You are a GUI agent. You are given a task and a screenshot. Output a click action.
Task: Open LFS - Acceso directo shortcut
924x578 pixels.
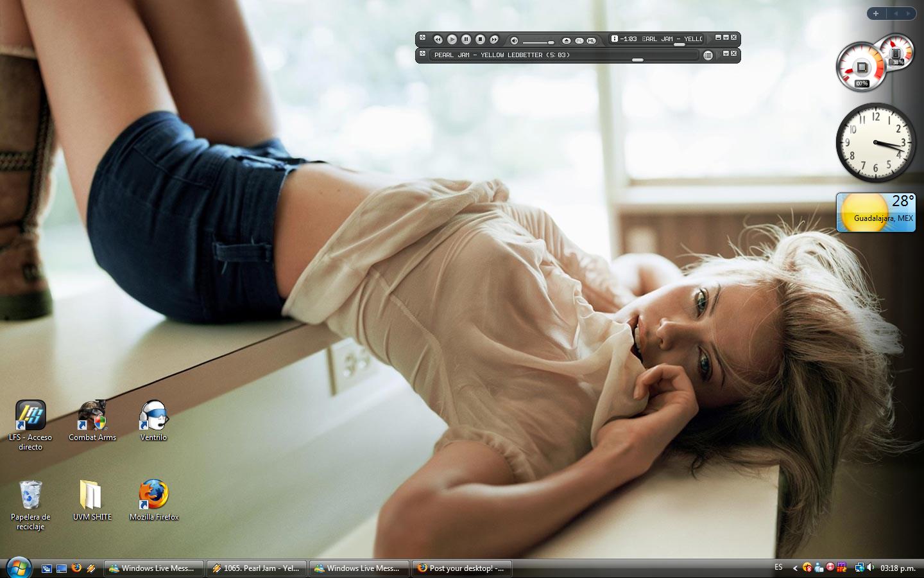(x=30, y=425)
